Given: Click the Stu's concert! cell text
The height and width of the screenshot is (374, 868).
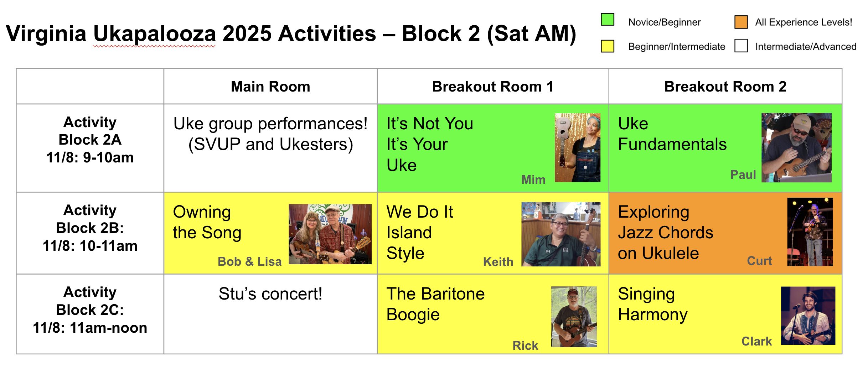Looking at the screenshot, I should point(270,294).
